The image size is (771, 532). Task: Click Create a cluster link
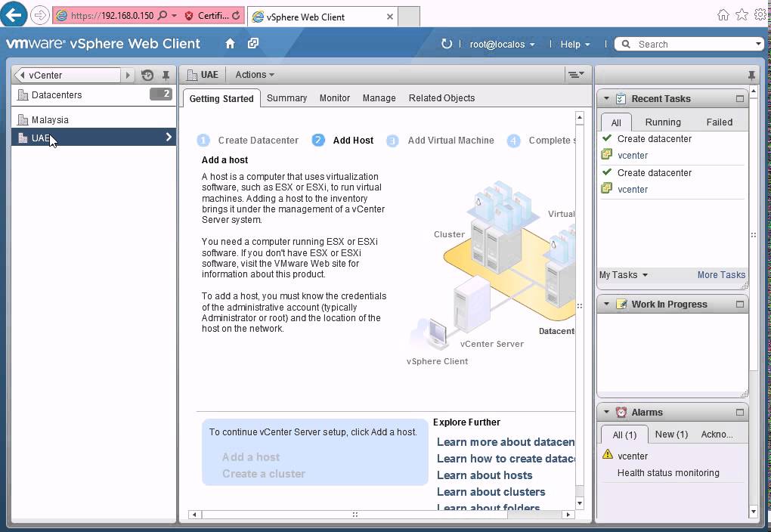264,474
